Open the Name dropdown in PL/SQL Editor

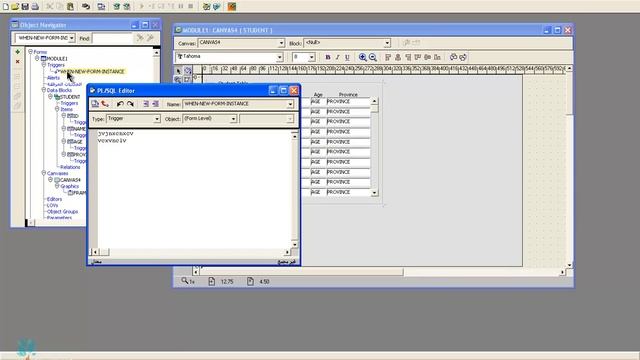[290, 104]
